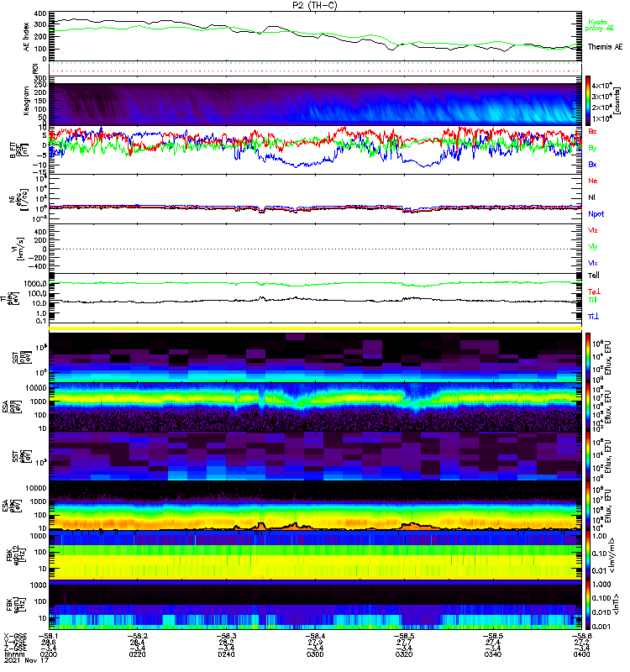Viewport: 630px width, 672px height.
Task: Click the FBK scm nT color bar
Action: tap(589, 605)
